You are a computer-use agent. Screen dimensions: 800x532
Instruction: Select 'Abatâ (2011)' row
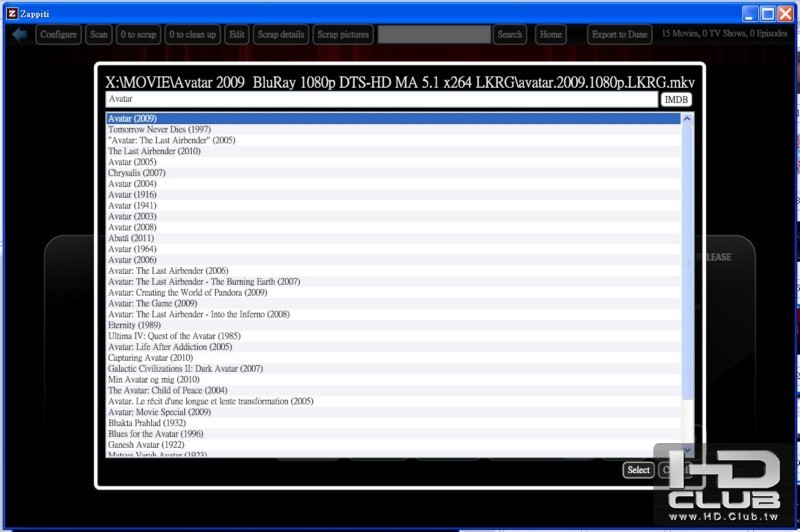(393, 238)
